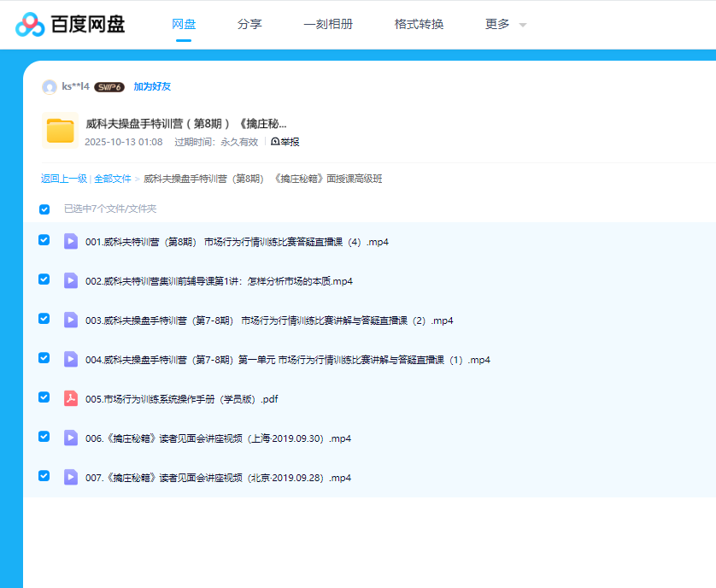The image size is (716, 588).
Task: Click 加为好友 to add friend
Action: click(152, 87)
